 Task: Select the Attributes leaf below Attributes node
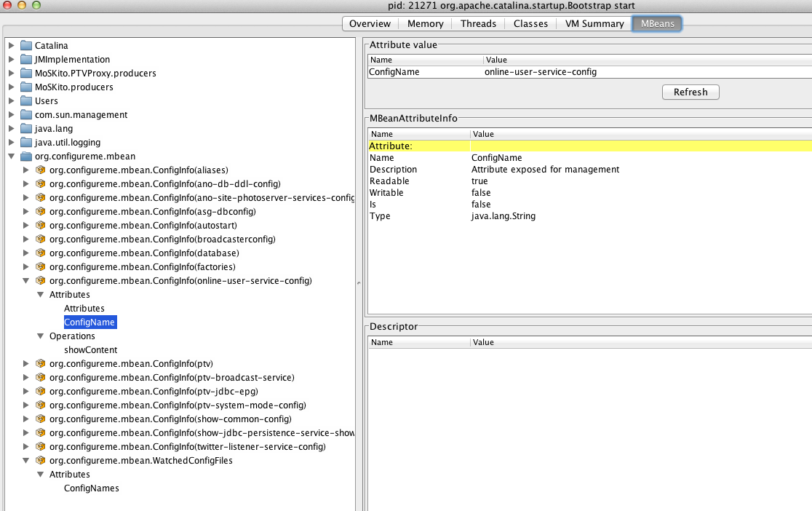pyautogui.click(x=84, y=309)
